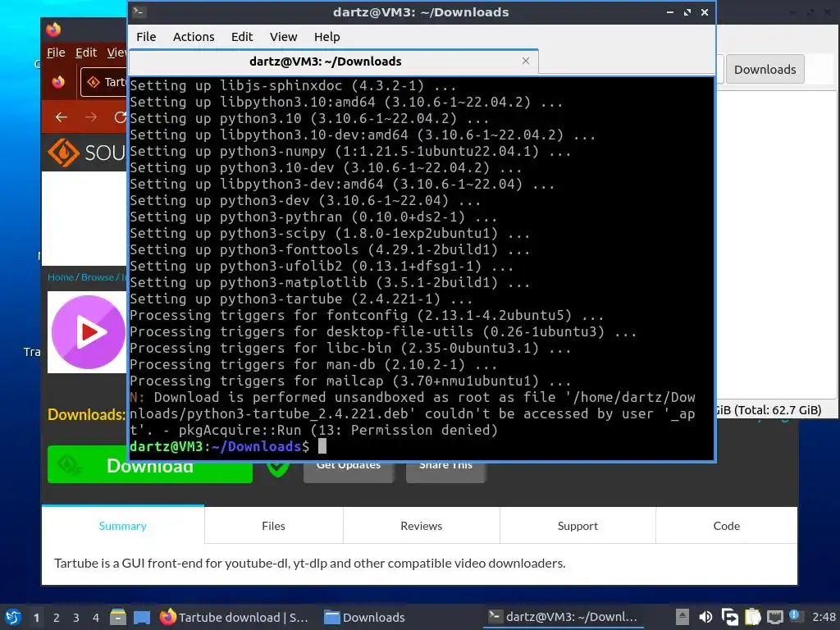Switch to the Reviews tab

coord(421,526)
